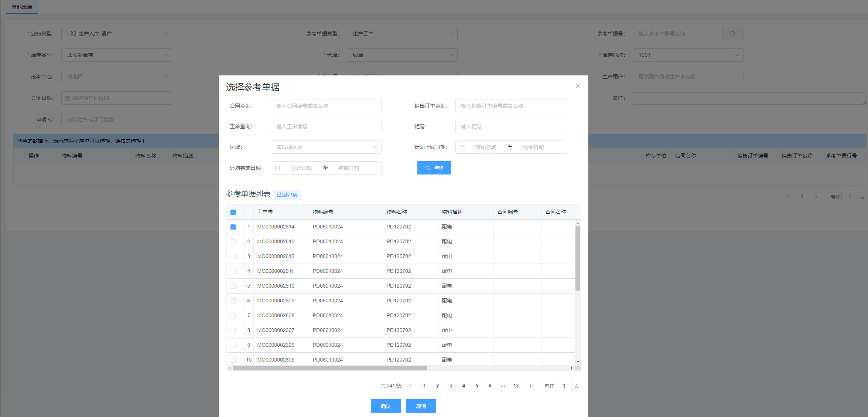Image resolution: width=868 pixels, height=417 pixels.
Task: Click the magnifier icon beside 参考单据号
Action: (x=732, y=34)
